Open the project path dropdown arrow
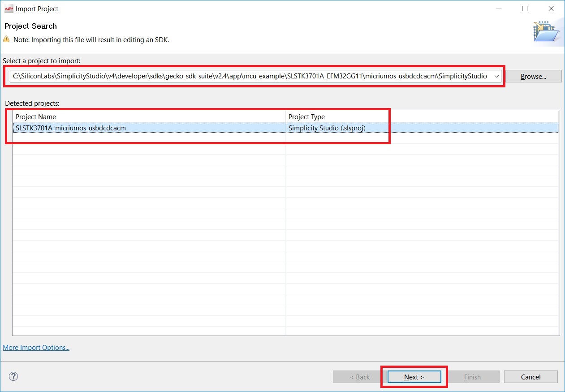565x392 pixels. 496,76
